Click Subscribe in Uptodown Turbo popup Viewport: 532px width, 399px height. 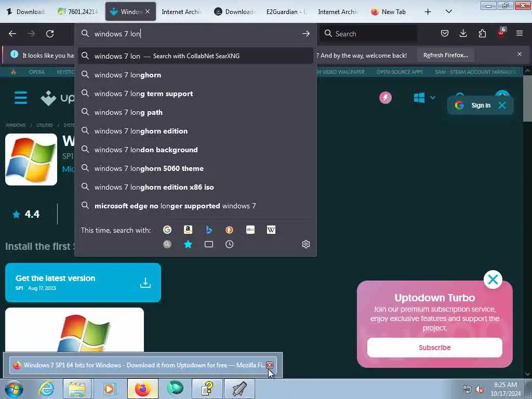pyautogui.click(x=435, y=348)
